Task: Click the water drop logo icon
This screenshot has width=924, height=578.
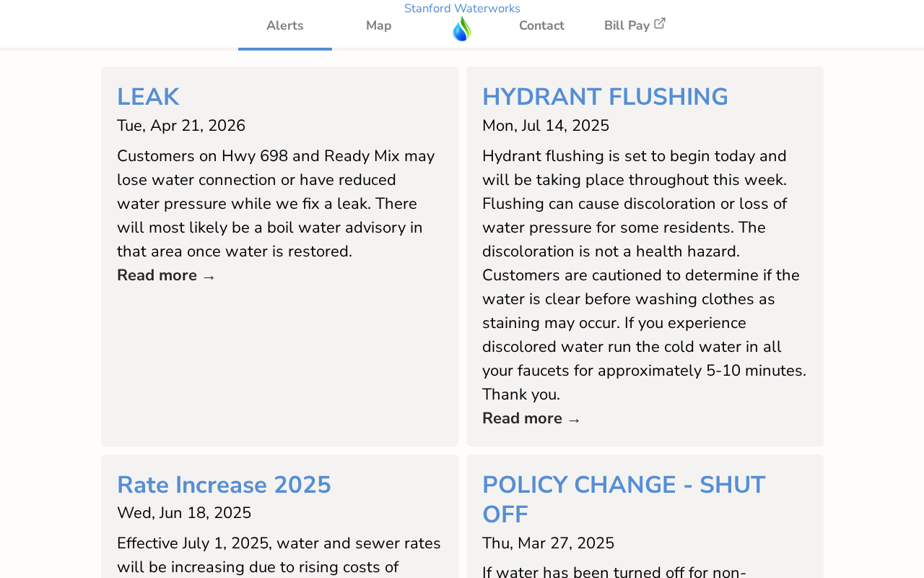Action: tap(462, 29)
